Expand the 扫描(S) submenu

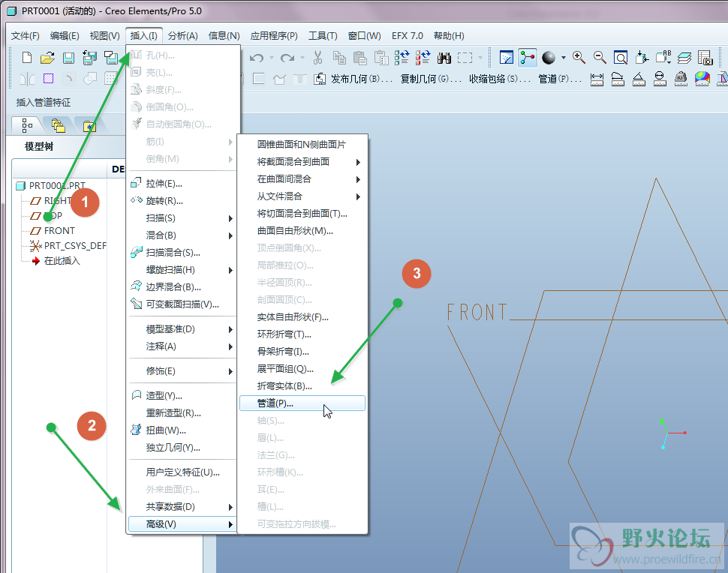182,218
